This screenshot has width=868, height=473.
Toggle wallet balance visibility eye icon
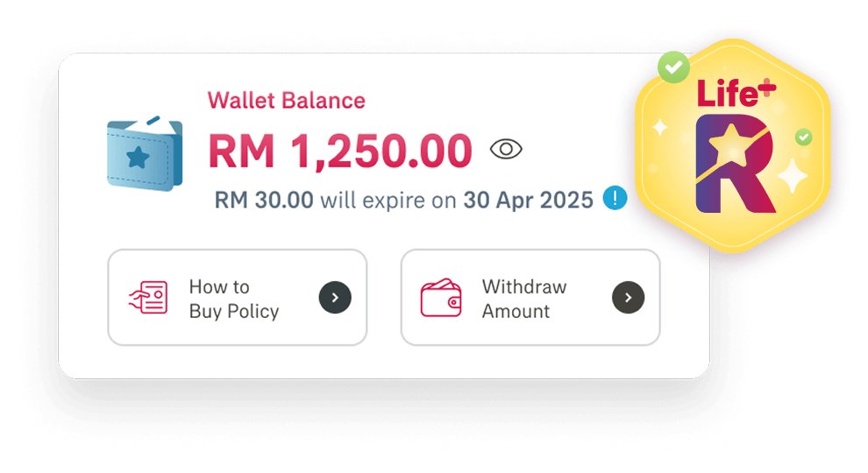coord(506,150)
